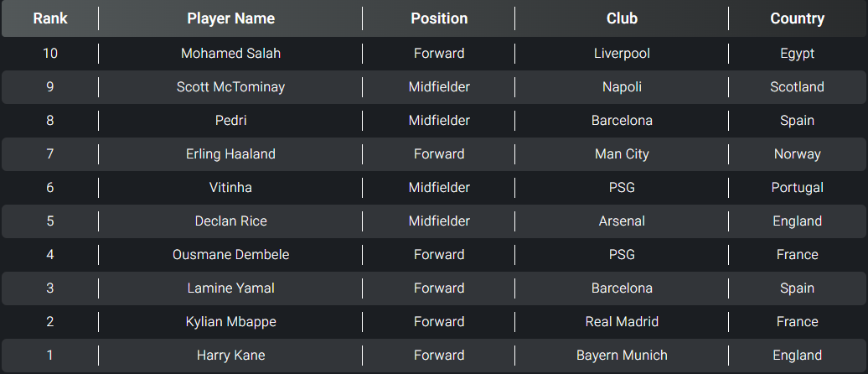868x374 pixels.
Task: Click the Bayern Munich club cell
Action: pyautogui.click(x=622, y=356)
